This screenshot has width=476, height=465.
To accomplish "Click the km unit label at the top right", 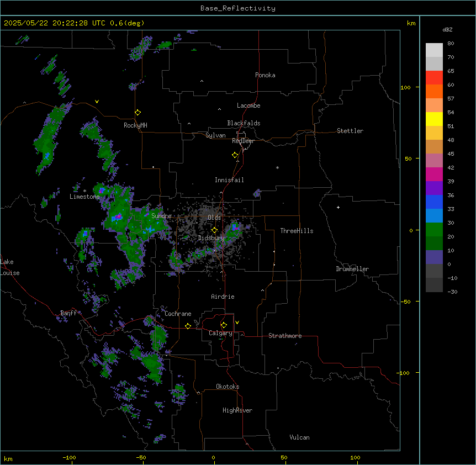I will [411, 23].
